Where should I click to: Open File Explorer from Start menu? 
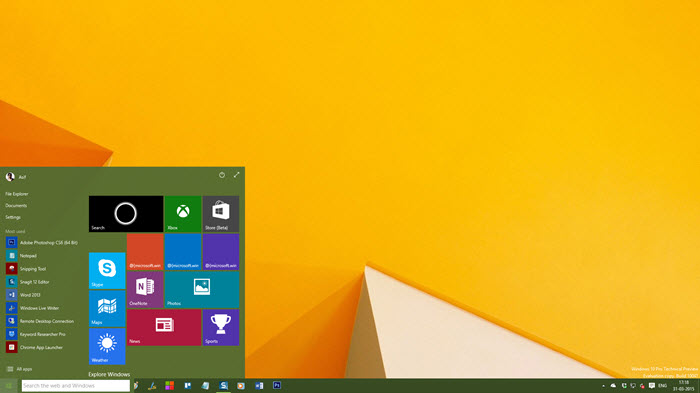pos(17,194)
